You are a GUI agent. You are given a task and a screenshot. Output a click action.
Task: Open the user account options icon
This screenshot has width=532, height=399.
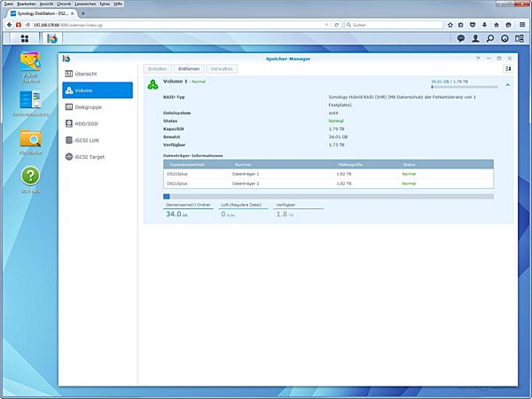click(475, 38)
